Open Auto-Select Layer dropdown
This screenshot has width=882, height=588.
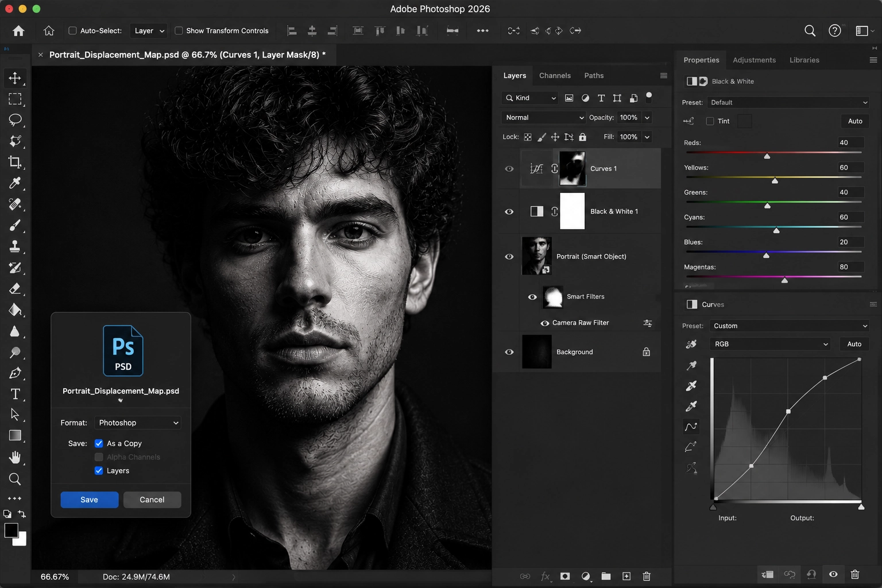tap(149, 30)
